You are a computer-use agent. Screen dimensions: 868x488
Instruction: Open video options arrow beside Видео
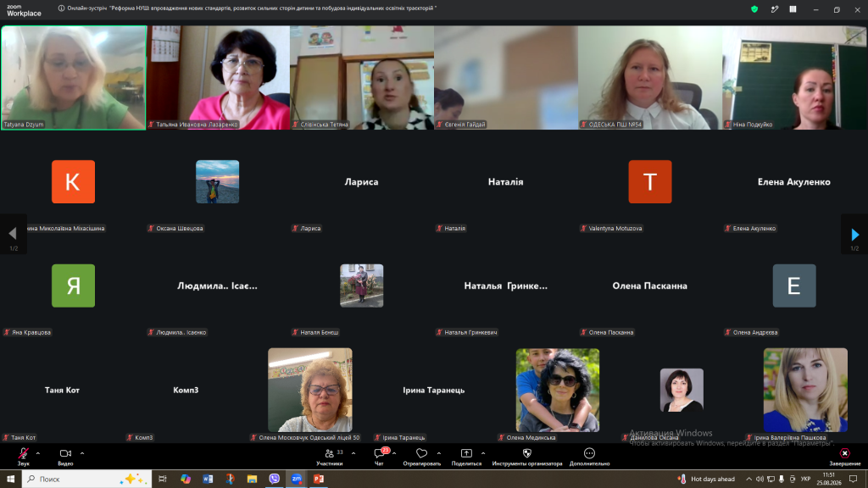click(x=82, y=454)
